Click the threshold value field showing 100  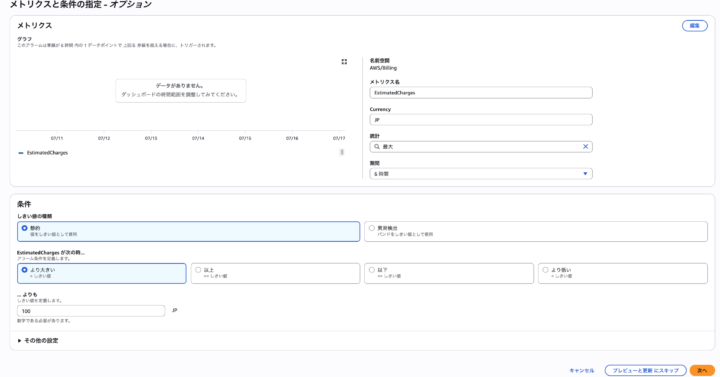point(91,311)
